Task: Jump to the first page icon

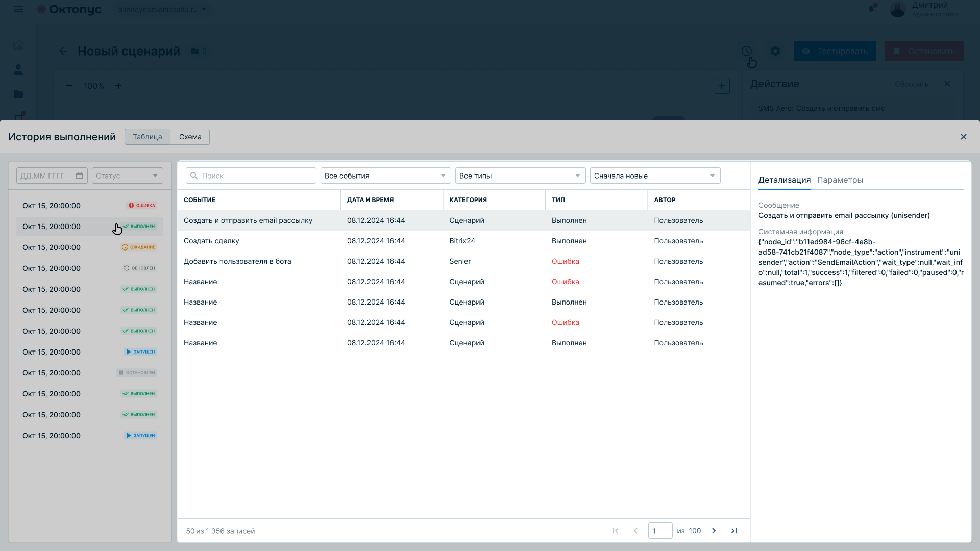Action: coord(616,531)
